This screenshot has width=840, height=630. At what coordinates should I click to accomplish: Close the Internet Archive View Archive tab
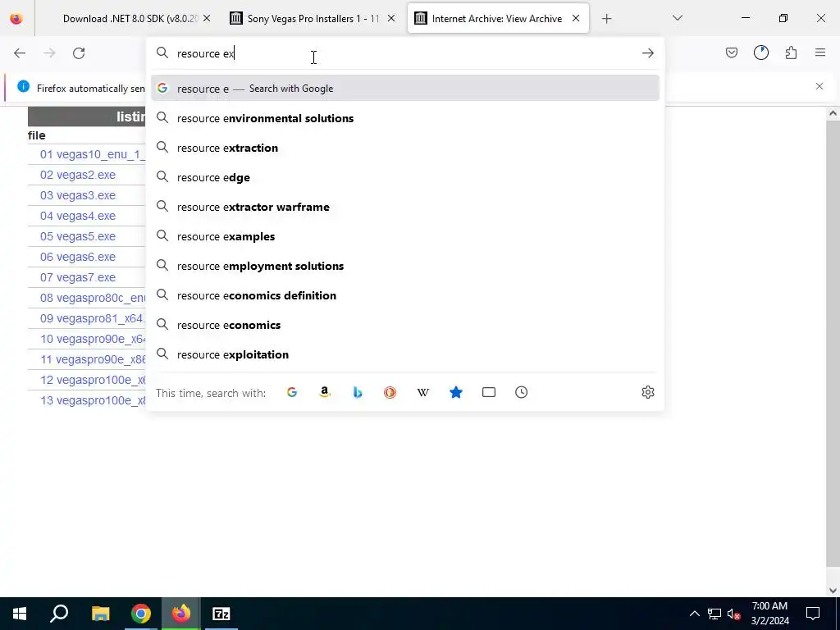[x=576, y=19]
